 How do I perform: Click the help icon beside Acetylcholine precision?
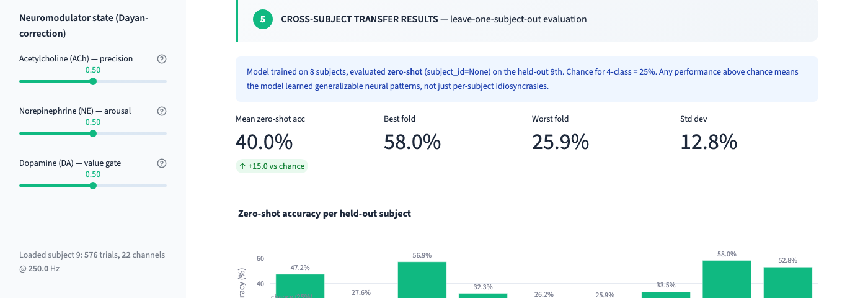coord(162,59)
